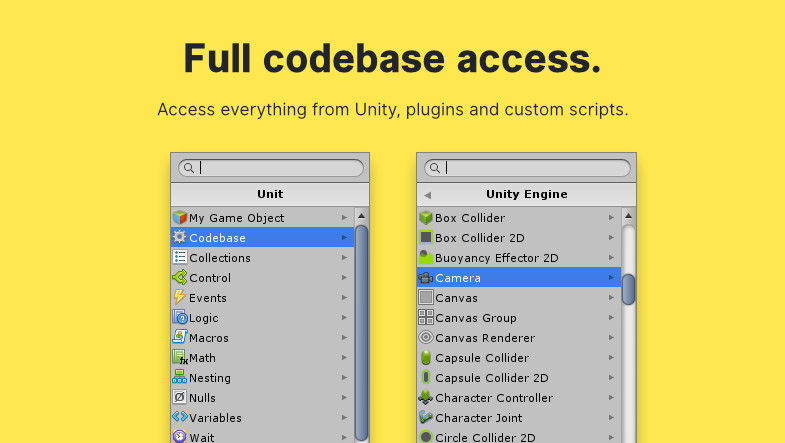Click the My Game Object cube icon
The height and width of the screenshot is (443, 785).
click(179, 218)
